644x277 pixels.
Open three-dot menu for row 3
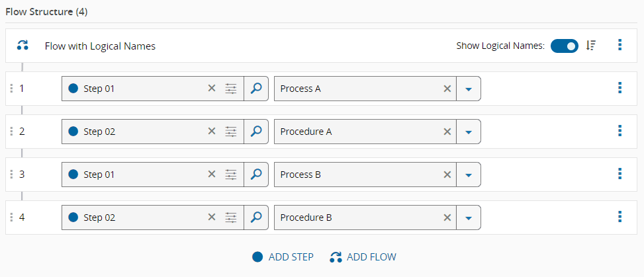pos(620,174)
